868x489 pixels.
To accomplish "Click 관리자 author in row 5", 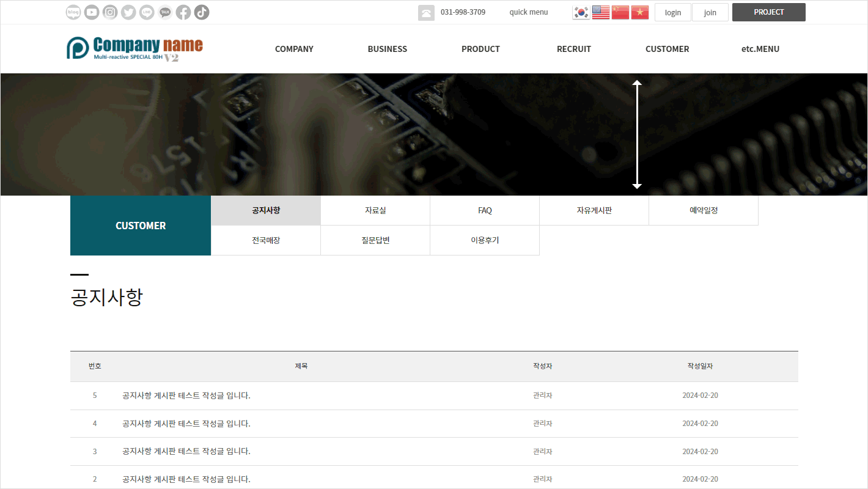I will tap(542, 395).
